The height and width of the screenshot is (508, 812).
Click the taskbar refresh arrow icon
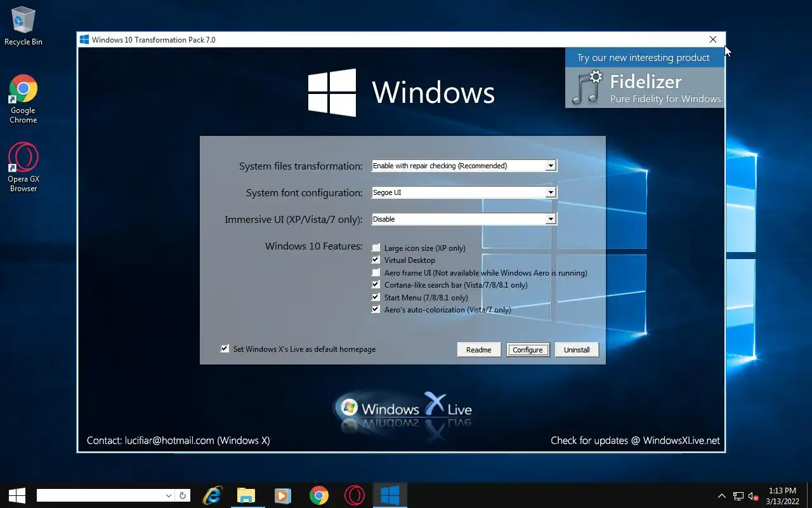click(183, 495)
